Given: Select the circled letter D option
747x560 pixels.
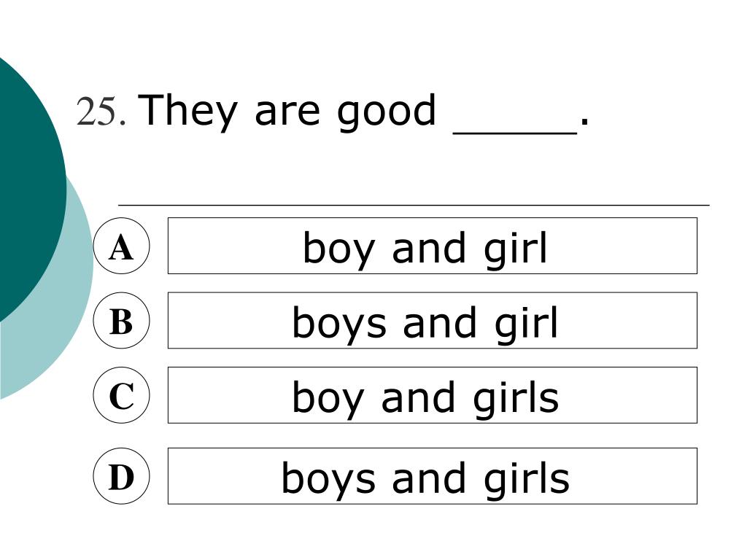Looking at the screenshot, I should coord(122,476).
